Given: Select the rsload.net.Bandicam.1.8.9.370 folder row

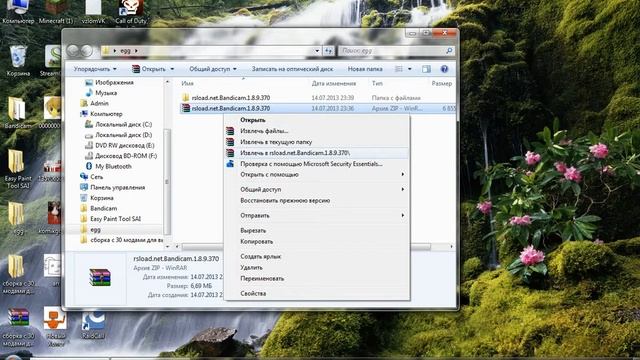Looking at the screenshot, I should point(318,98).
